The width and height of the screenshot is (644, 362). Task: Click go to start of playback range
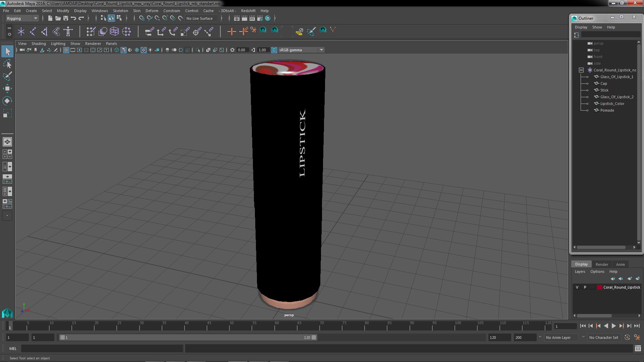click(583, 326)
